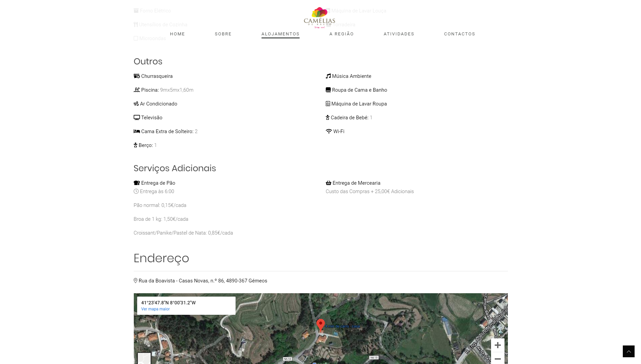The width and height of the screenshot is (641, 364).
Task: Click the Televisão screen icon
Action: pyautogui.click(x=136, y=118)
